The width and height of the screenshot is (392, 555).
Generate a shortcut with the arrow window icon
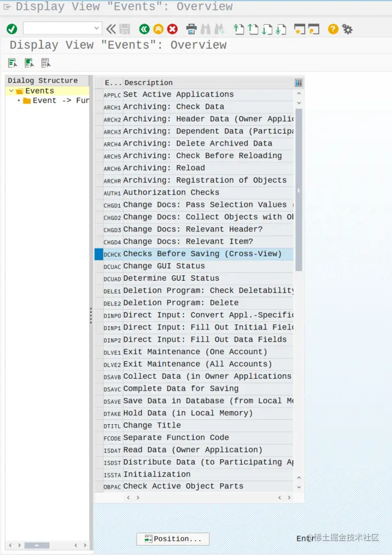click(313, 29)
